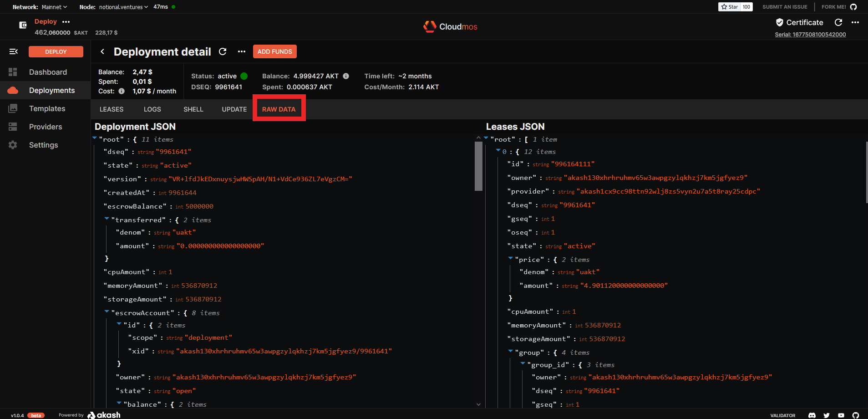Switch to the SHELL tab
This screenshot has height=419, width=868.
click(x=193, y=109)
